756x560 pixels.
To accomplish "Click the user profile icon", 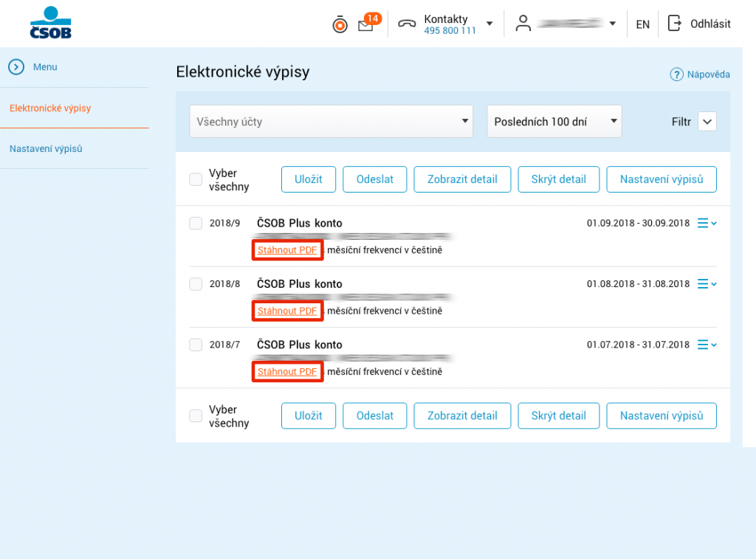I will (x=523, y=24).
